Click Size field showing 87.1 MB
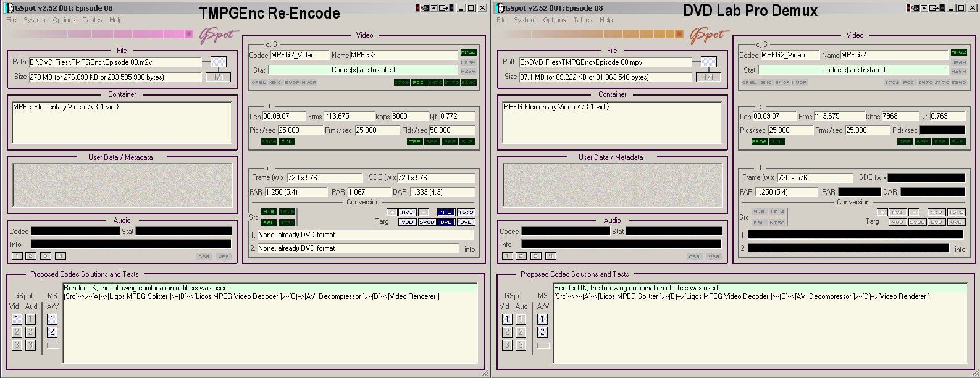 point(605,77)
